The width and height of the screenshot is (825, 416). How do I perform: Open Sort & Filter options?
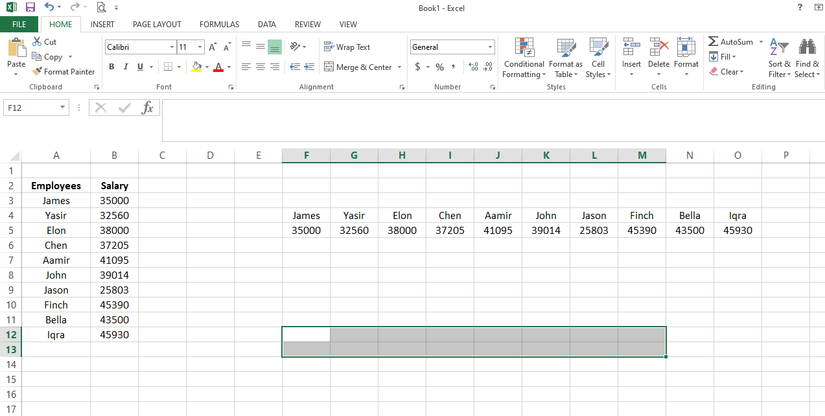[x=779, y=57]
